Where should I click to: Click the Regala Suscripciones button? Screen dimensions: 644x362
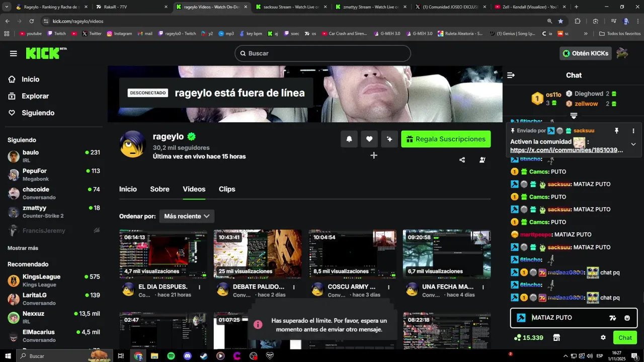446,139
